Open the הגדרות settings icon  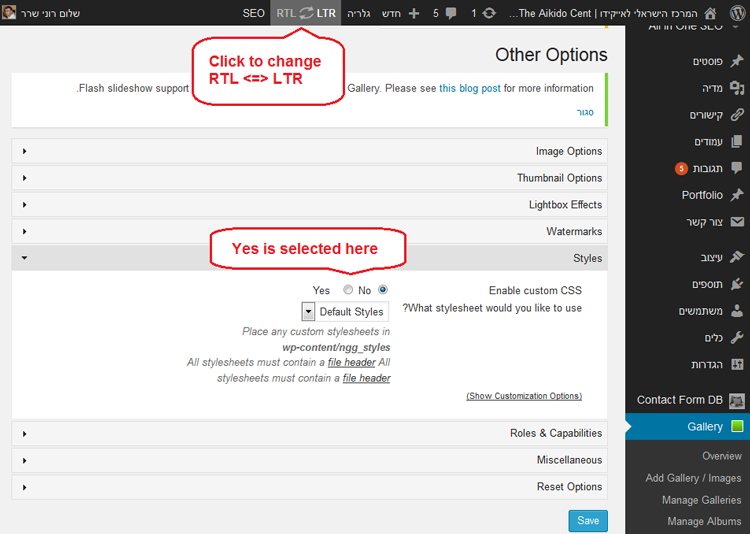point(737,365)
